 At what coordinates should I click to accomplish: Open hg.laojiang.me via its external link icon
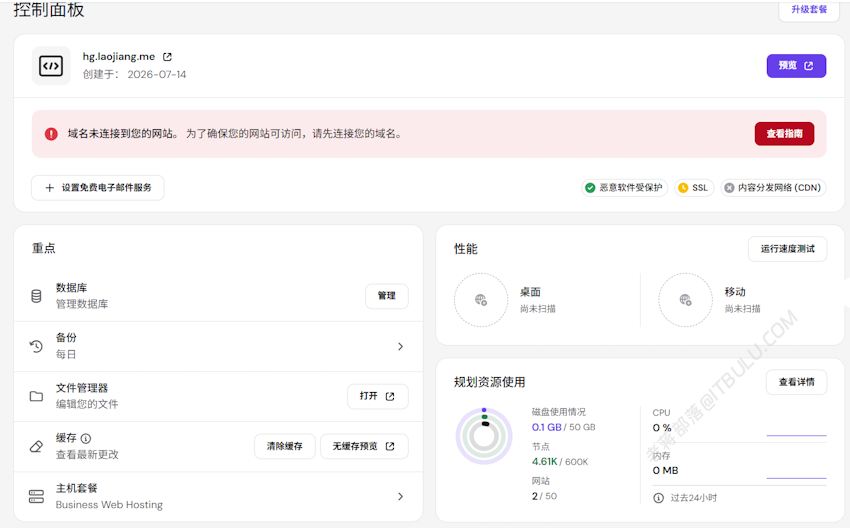pyautogui.click(x=168, y=56)
